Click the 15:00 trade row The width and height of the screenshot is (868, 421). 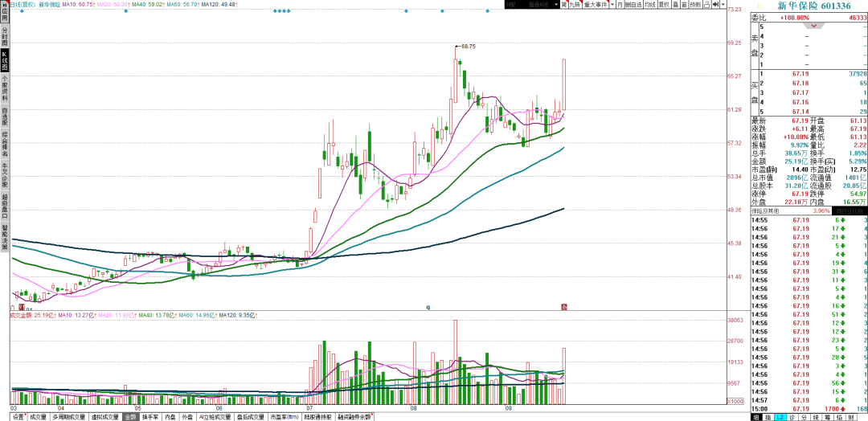(x=809, y=409)
